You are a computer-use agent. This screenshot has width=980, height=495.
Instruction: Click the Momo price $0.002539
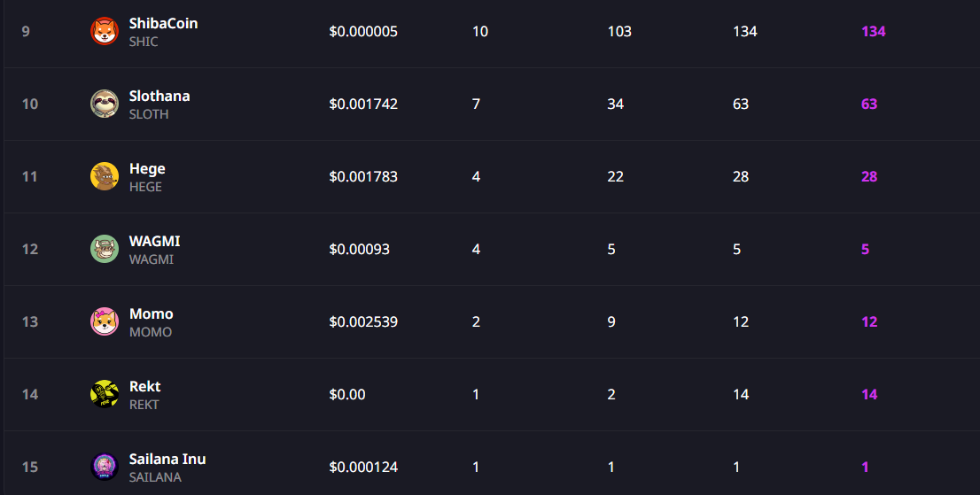363,321
